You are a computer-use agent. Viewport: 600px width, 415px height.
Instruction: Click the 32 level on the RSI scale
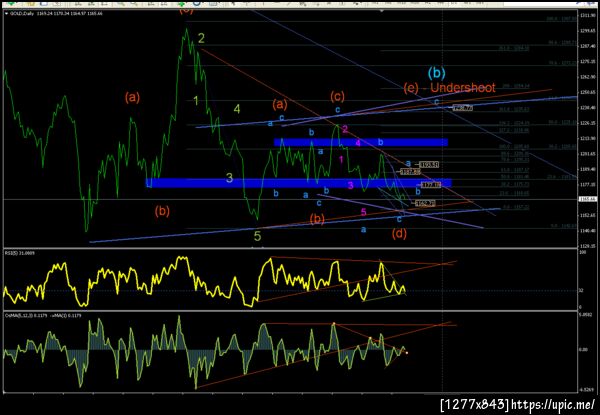pos(581,290)
